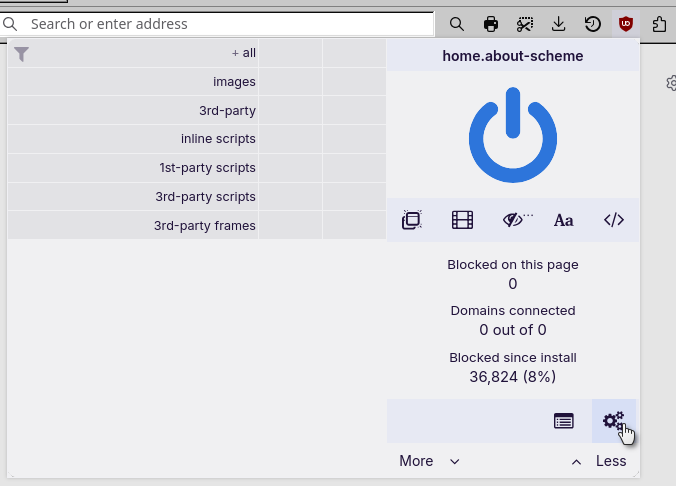
Task: Toggle large media element blocking icon
Action: click(x=462, y=220)
